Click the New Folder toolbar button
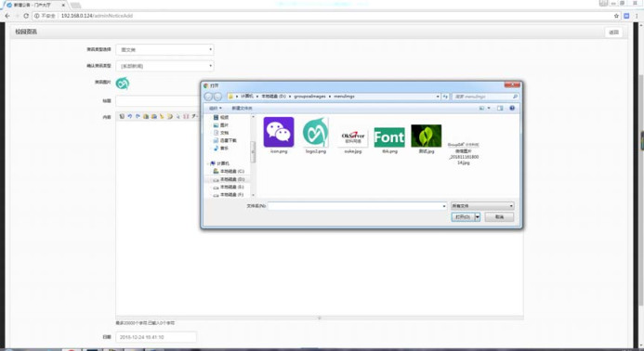The height and width of the screenshot is (351, 644). [x=242, y=108]
